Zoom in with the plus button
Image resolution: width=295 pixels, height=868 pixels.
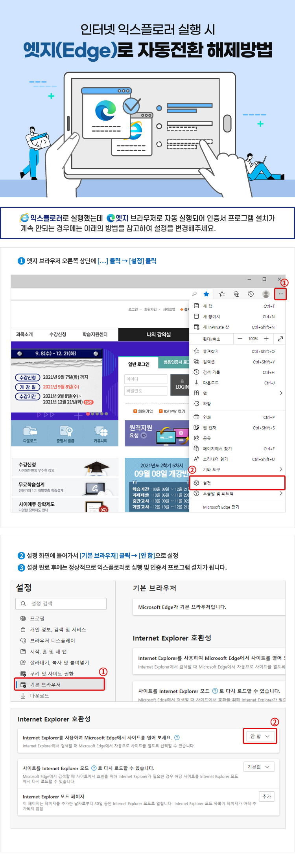click(266, 339)
